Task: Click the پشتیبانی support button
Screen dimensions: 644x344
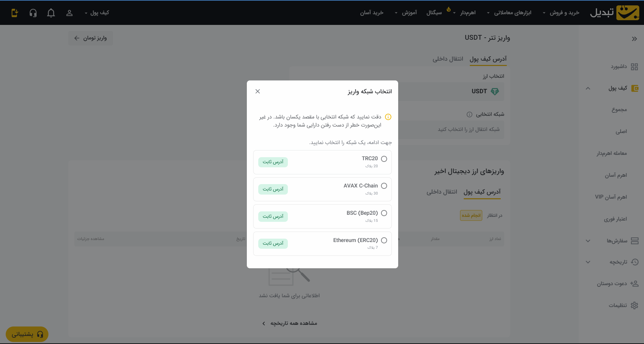Action: [x=27, y=334]
